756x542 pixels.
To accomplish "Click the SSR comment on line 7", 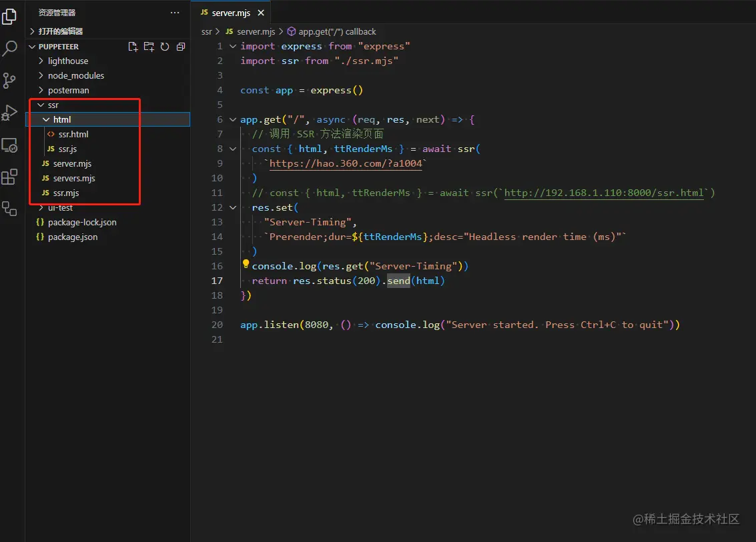I will [x=318, y=134].
